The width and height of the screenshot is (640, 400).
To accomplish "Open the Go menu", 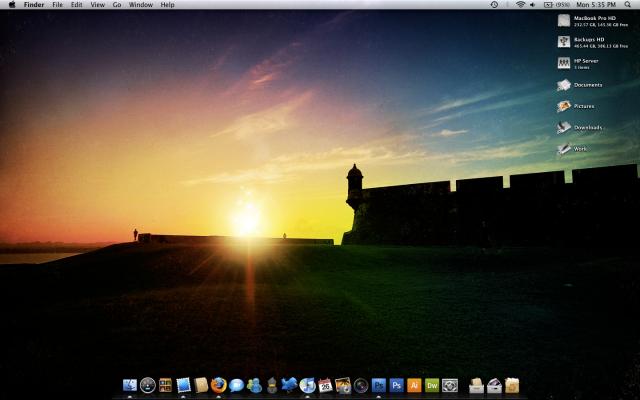I will (x=117, y=5).
